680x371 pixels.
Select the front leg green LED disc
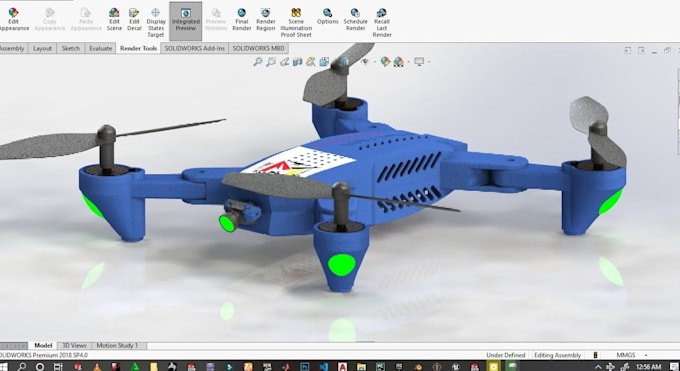[x=342, y=265]
